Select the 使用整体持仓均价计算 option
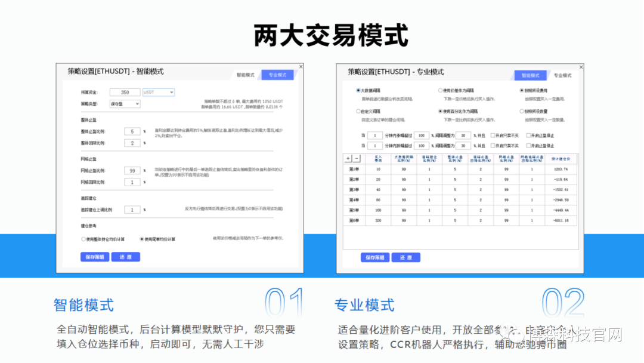 pos(82,239)
